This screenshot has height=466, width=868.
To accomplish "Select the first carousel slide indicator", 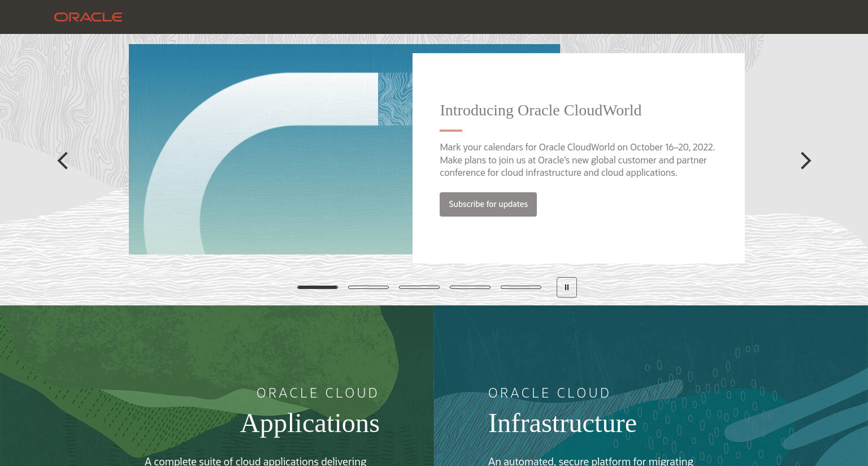I will point(318,287).
